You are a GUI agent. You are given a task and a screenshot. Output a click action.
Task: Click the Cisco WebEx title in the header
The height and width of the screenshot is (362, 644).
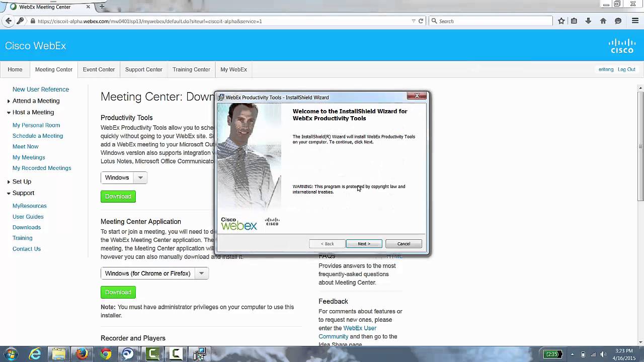(36, 46)
